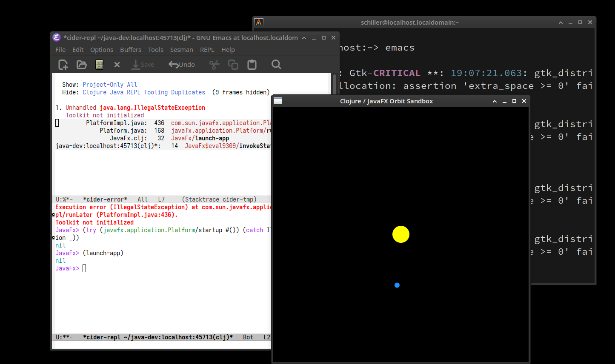Image resolution: width=615 pixels, height=364 pixels.
Task: Maximize the Orbit Sandbox window
Action: (x=514, y=101)
